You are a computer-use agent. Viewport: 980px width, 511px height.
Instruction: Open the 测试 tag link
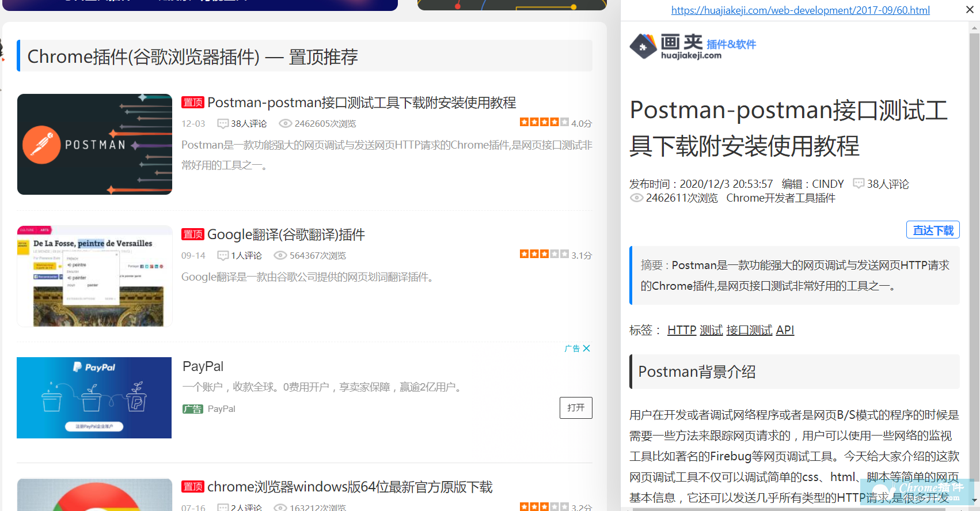(x=711, y=330)
